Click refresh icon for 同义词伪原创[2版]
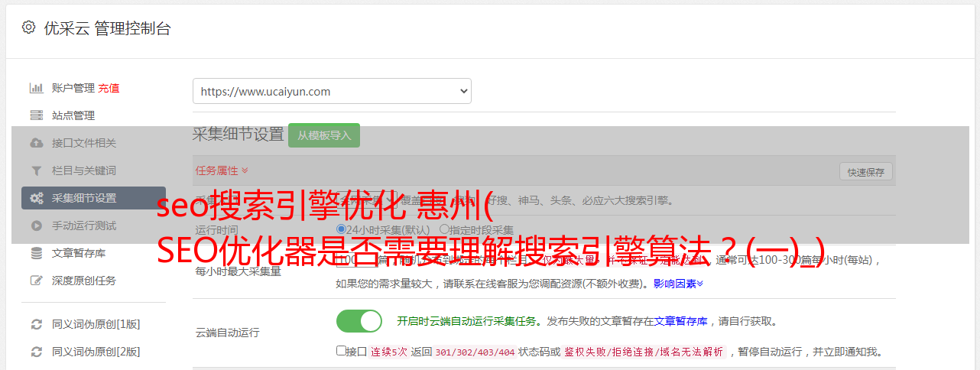This screenshot has height=370, width=980. click(x=36, y=352)
